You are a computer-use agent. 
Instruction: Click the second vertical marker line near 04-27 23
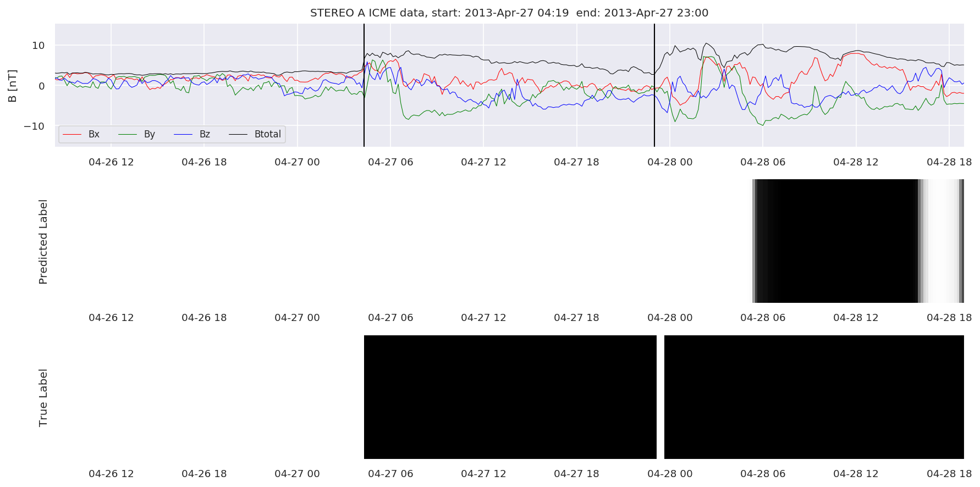[x=654, y=85]
